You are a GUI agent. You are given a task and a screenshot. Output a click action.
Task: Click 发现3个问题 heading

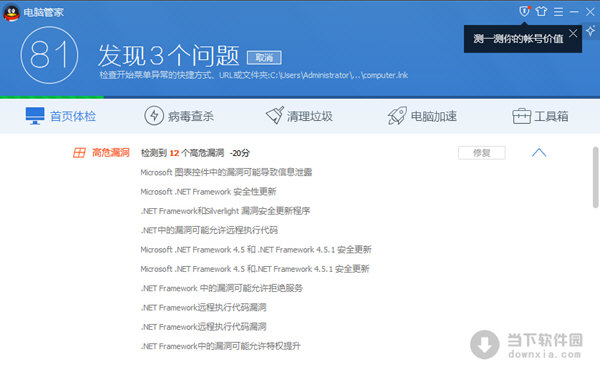click(x=169, y=56)
